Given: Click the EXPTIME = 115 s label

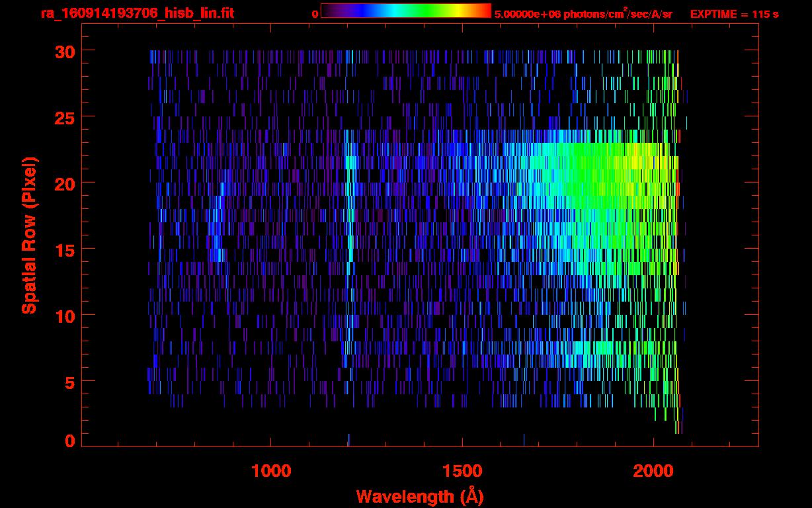Looking at the screenshot, I should click(734, 14).
